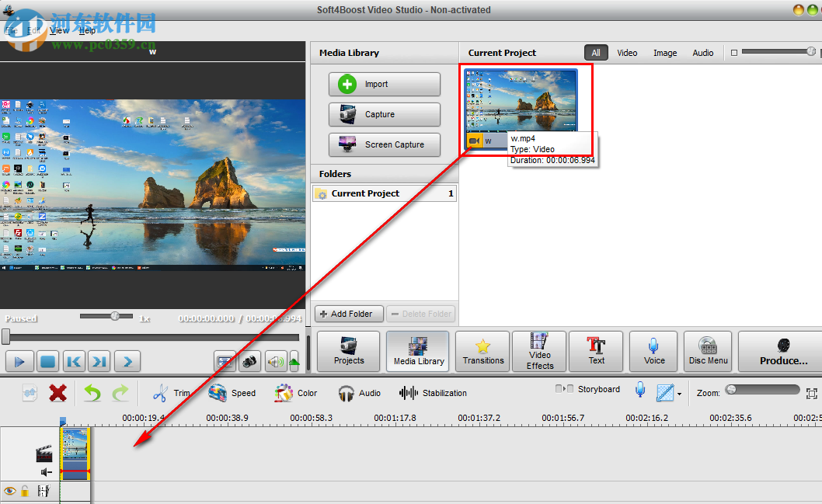
Task: Open the Speed tool
Action: (232, 393)
